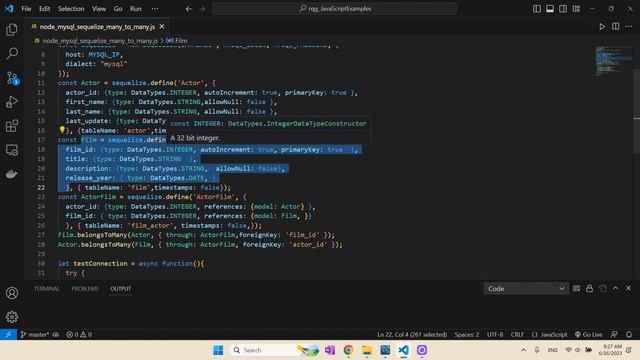
Task: Open the Docker view
Action: (12, 174)
